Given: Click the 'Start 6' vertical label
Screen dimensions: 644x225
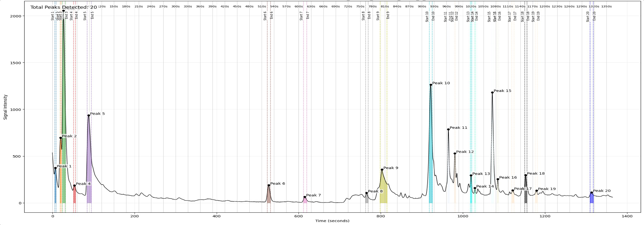Looking at the screenshot, I should [265, 16].
